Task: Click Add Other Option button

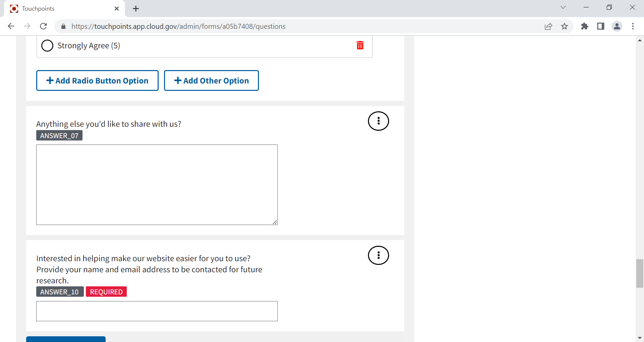Action: [x=211, y=80]
